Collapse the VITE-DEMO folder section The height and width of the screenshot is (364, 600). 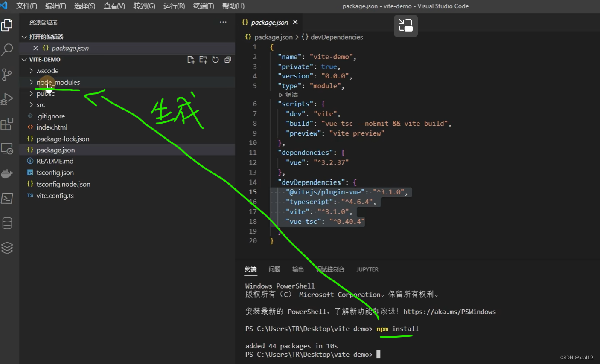pos(24,60)
